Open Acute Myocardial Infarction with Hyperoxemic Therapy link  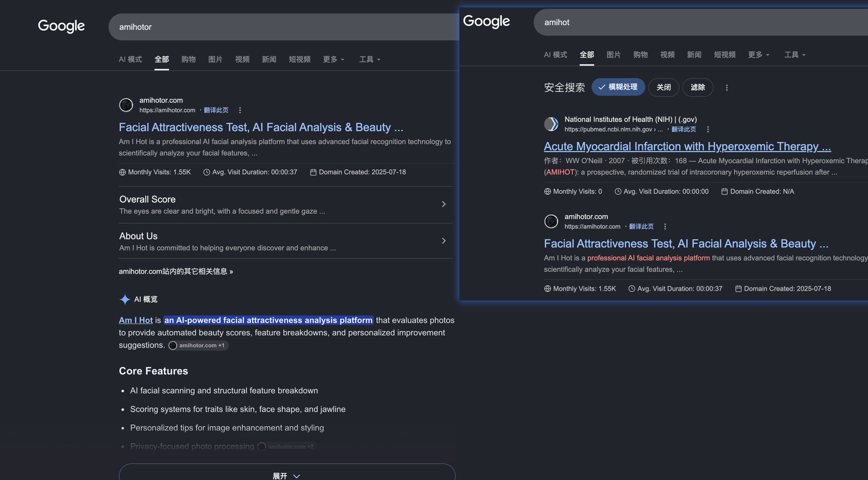click(687, 146)
